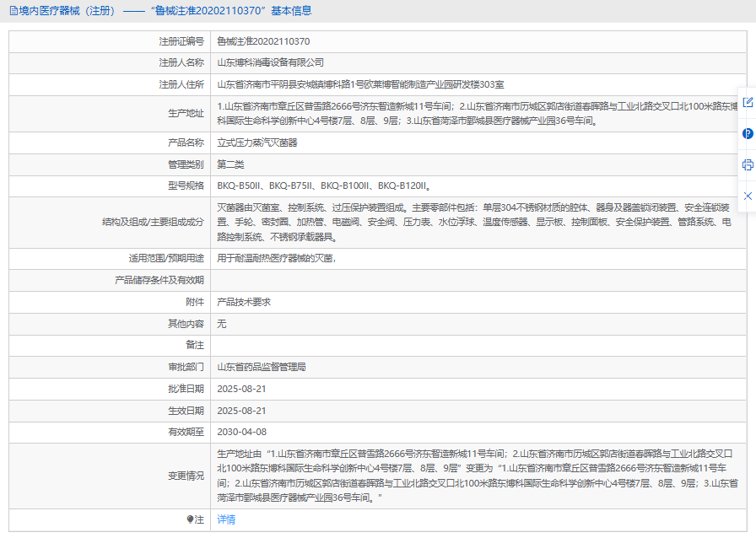The image size is (756, 538).
Task: Click the page title 境内医疗器械（注册）
Action: coord(67,11)
